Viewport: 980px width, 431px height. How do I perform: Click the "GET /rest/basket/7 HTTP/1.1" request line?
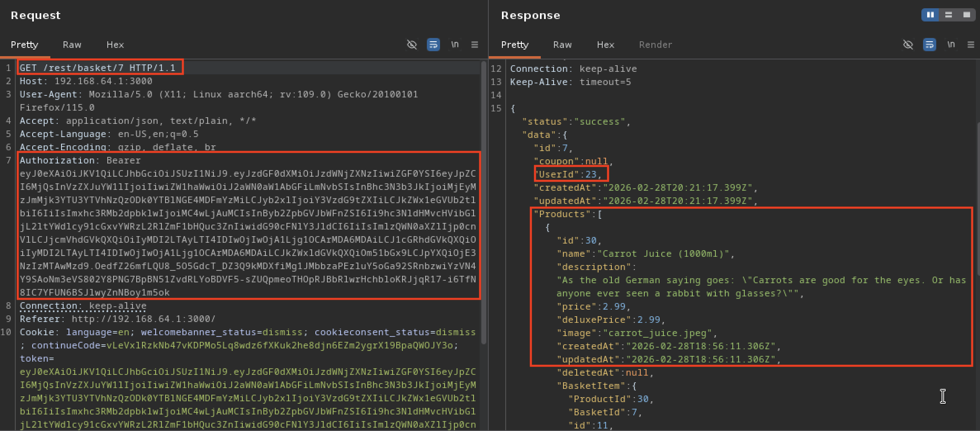97,68
